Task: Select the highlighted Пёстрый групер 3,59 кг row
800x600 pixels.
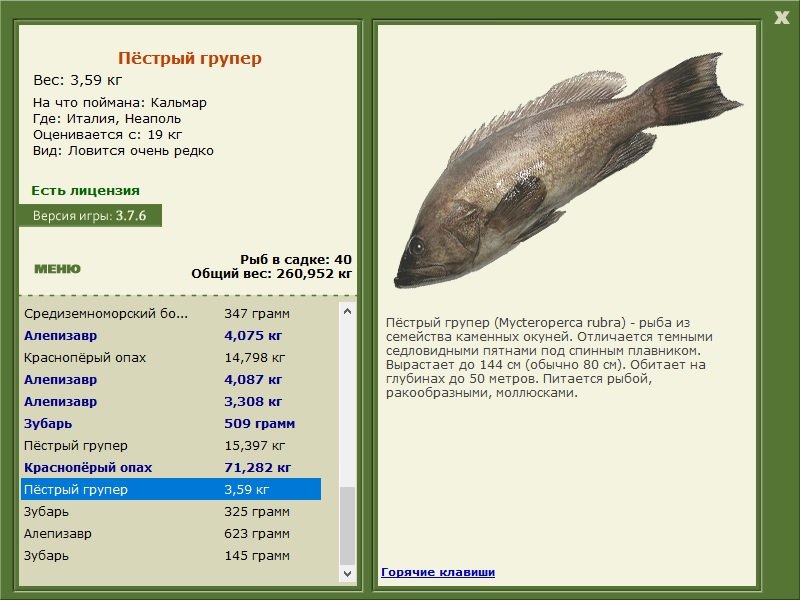Action: click(x=171, y=489)
